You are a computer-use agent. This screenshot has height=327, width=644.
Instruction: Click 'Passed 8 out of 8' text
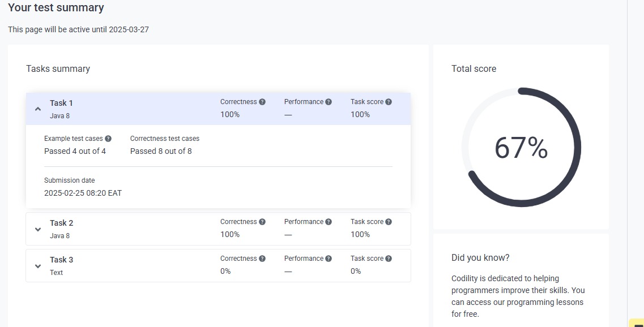[x=161, y=151]
